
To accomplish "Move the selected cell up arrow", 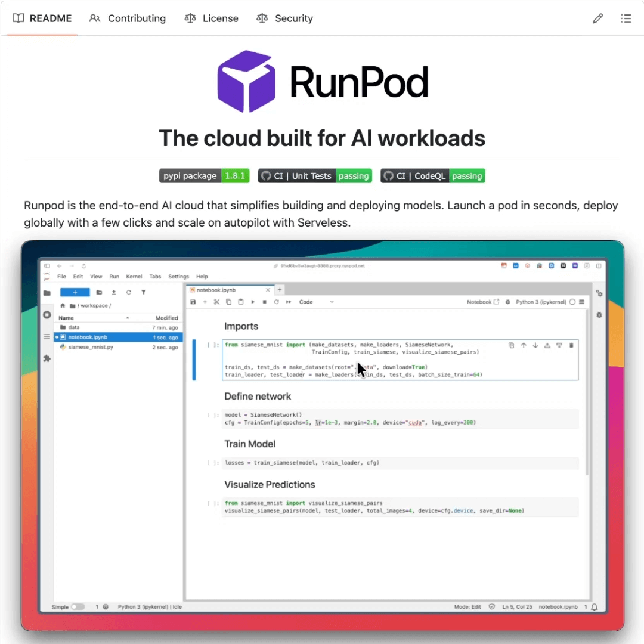I will (524, 345).
